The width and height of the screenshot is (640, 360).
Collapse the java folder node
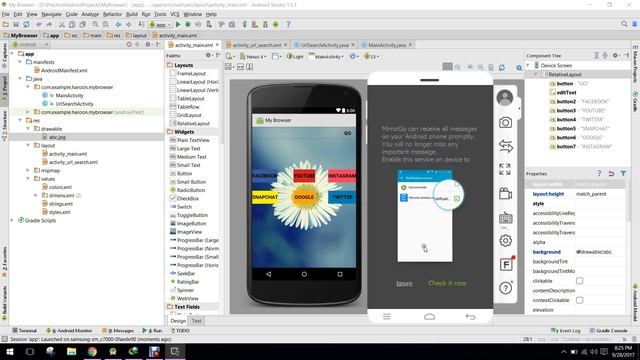pyautogui.click(x=20, y=78)
